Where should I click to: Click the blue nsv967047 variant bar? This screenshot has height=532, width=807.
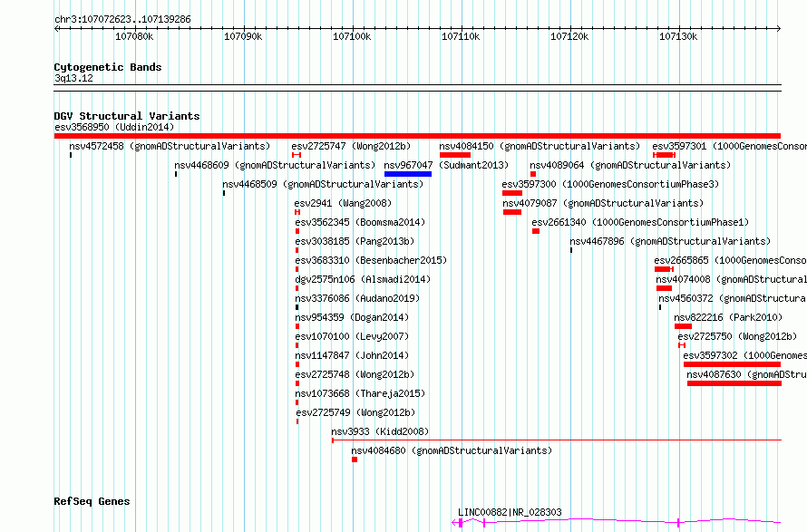pyautogui.click(x=408, y=174)
